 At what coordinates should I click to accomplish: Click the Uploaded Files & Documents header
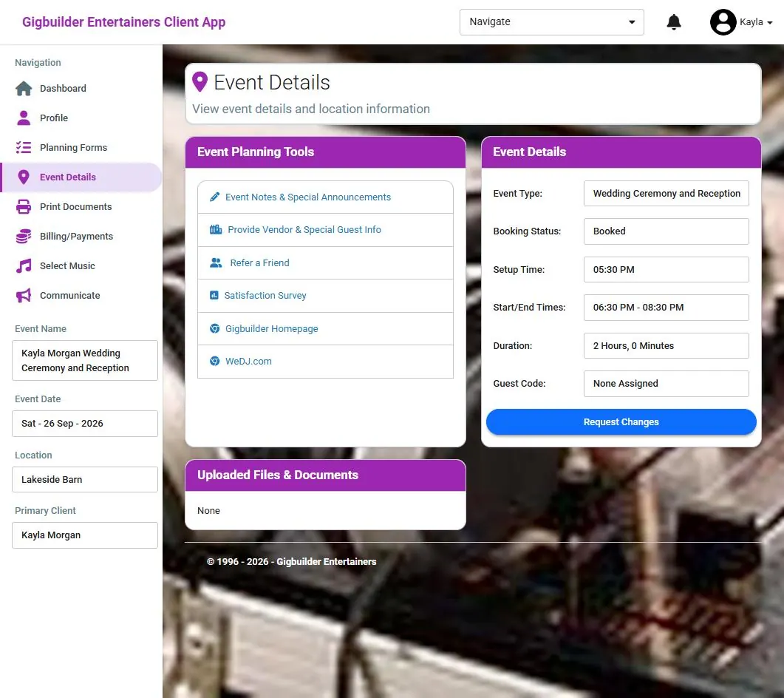tap(326, 475)
